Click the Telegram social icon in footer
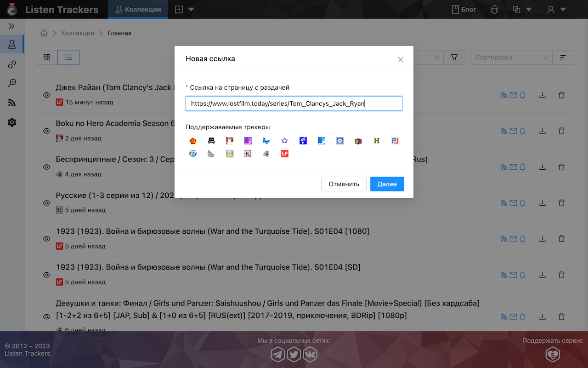The height and width of the screenshot is (368, 588). (277, 354)
